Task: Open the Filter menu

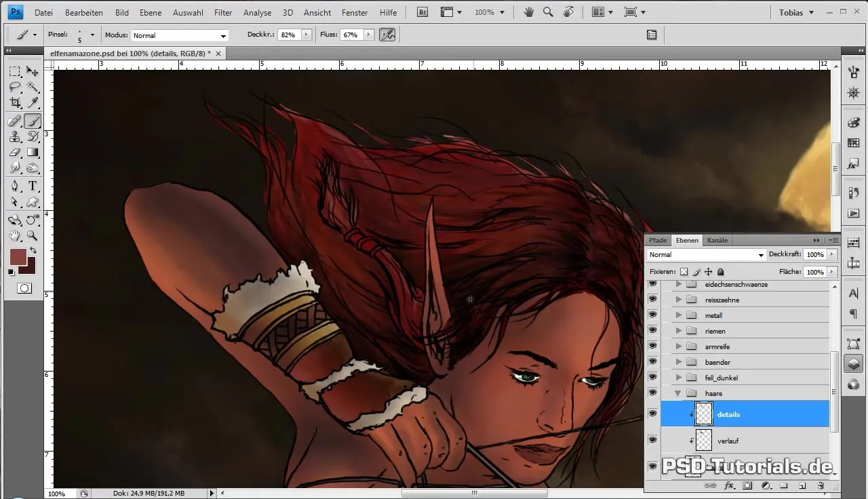Action: (223, 12)
